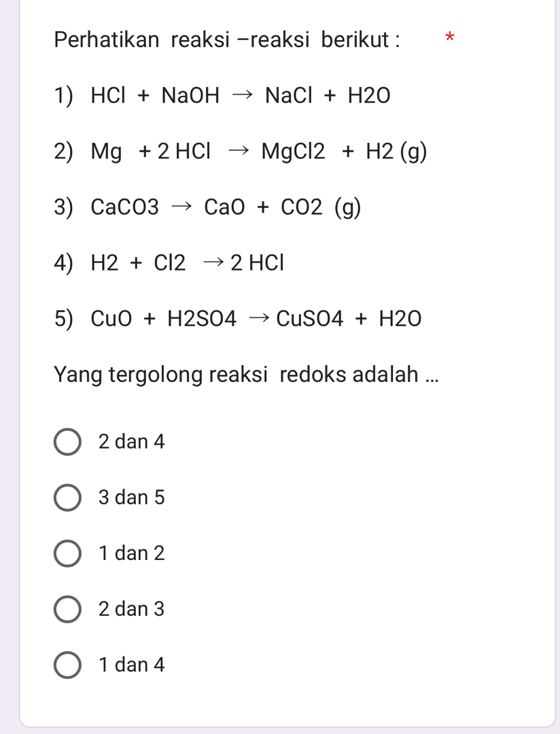Click the radio circle beside "1 dan 2"

click(x=67, y=553)
